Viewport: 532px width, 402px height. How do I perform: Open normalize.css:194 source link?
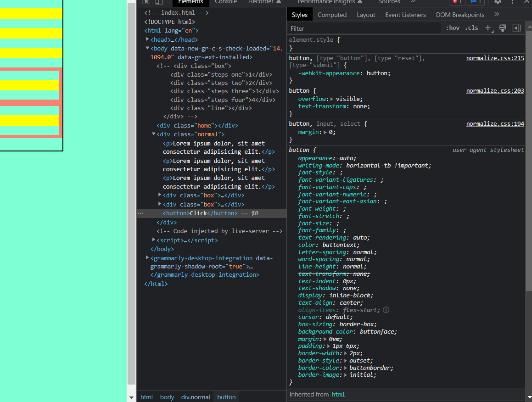pos(495,124)
